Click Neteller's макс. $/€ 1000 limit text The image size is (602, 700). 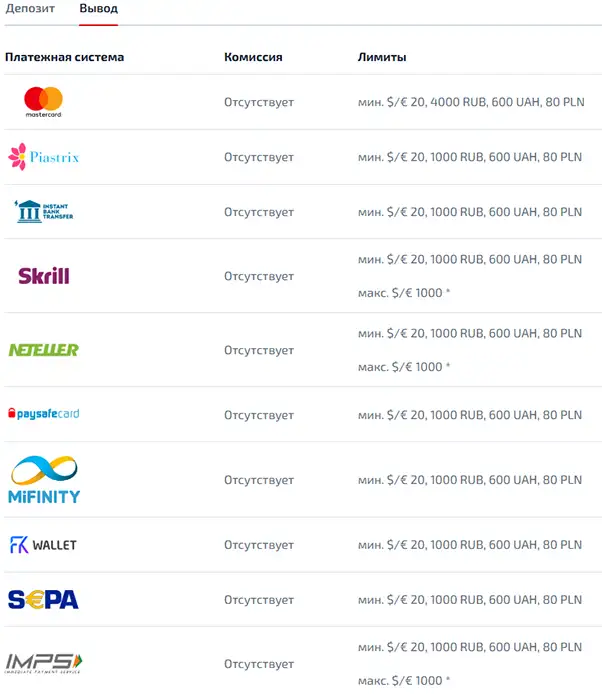404,367
